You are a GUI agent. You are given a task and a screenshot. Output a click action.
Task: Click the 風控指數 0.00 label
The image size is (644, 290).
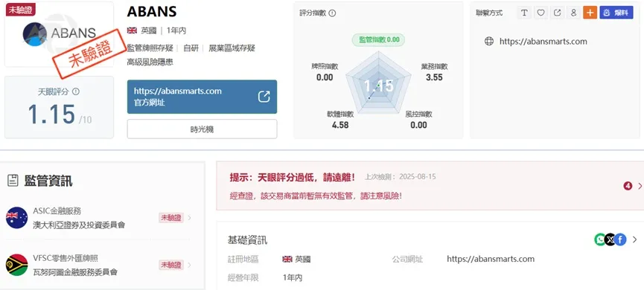(418, 120)
